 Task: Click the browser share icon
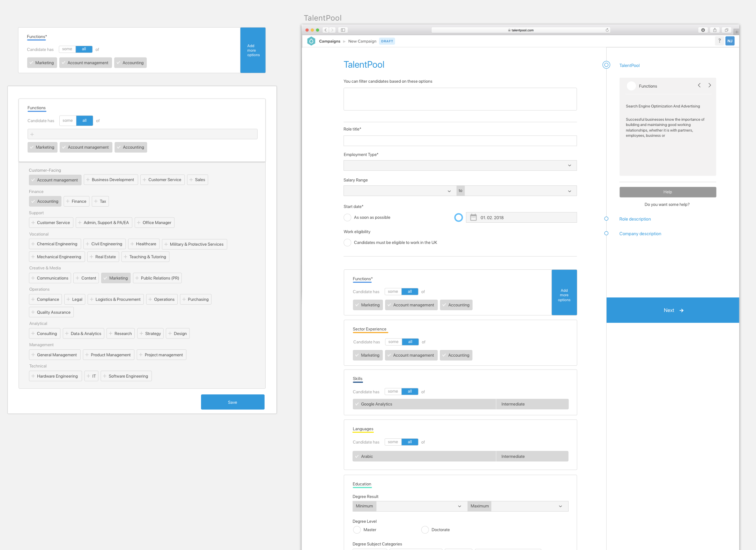click(x=715, y=30)
